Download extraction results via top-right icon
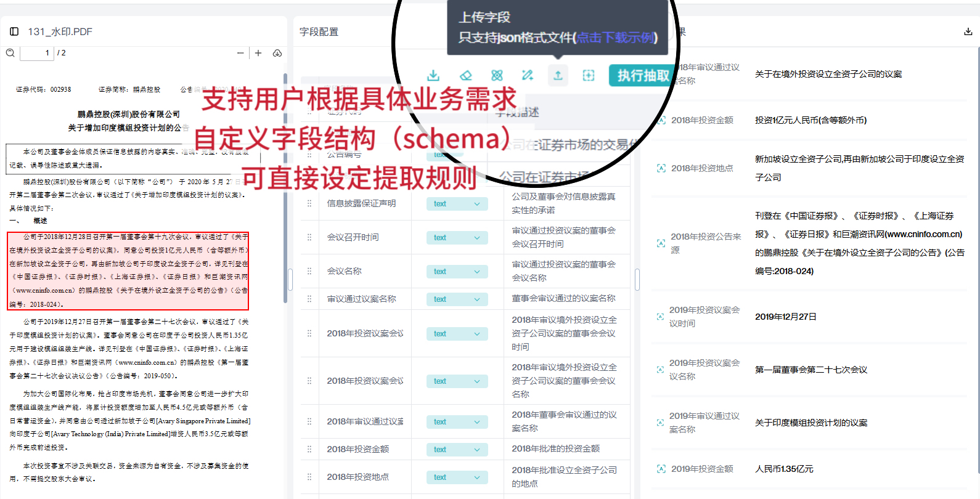980x499 pixels. (x=968, y=31)
